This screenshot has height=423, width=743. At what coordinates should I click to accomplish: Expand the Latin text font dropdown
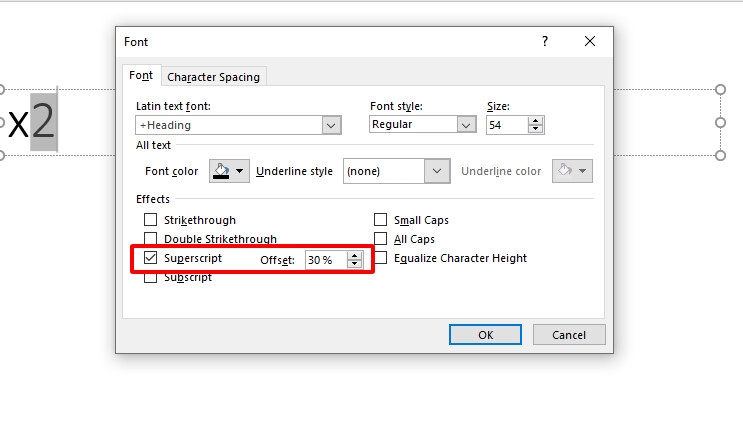(x=332, y=125)
